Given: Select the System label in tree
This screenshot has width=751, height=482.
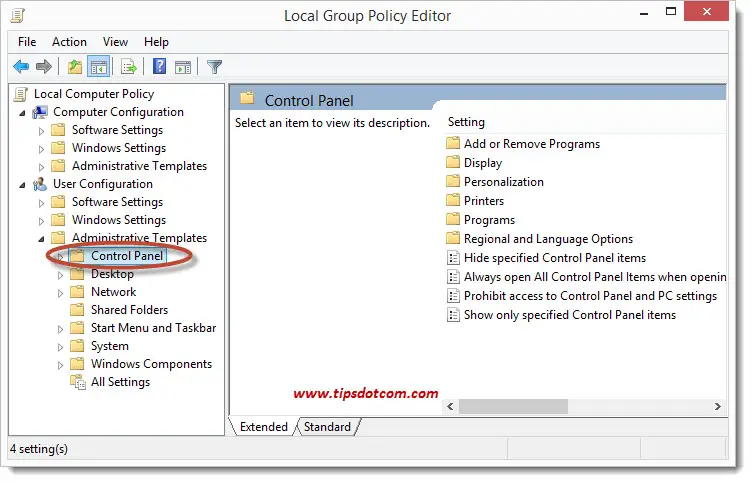Looking at the screenshot, I should [110, 346].
